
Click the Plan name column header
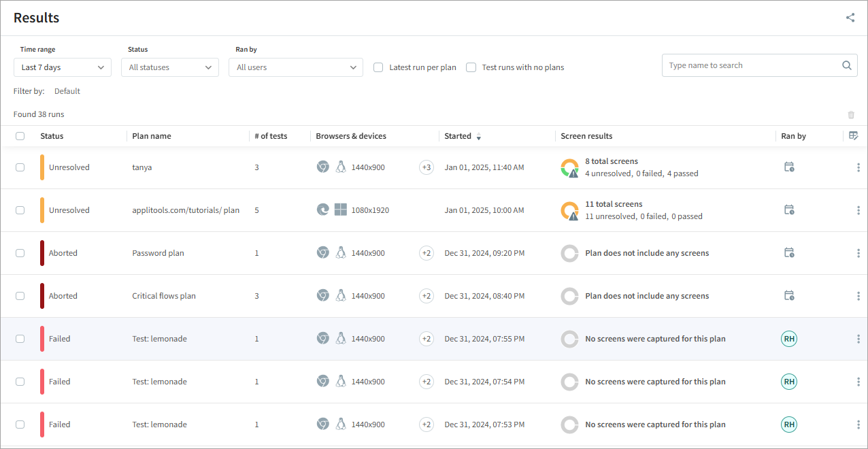click(152, 136)
